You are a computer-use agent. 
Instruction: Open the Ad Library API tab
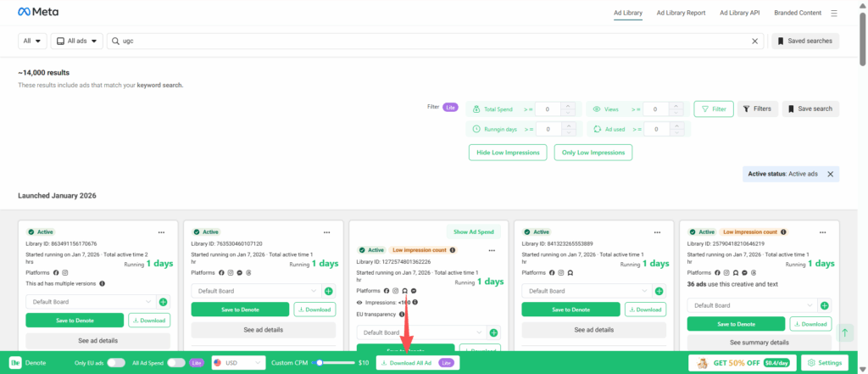pyautogui.click(x=742, y=13)
